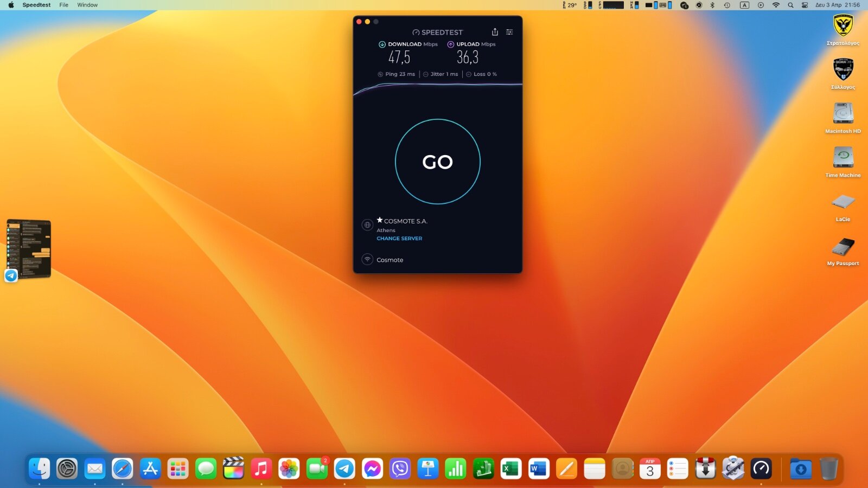Open the Speedtest settings sliders icon
Screen dimensions: 868x488
pos(509,32)
